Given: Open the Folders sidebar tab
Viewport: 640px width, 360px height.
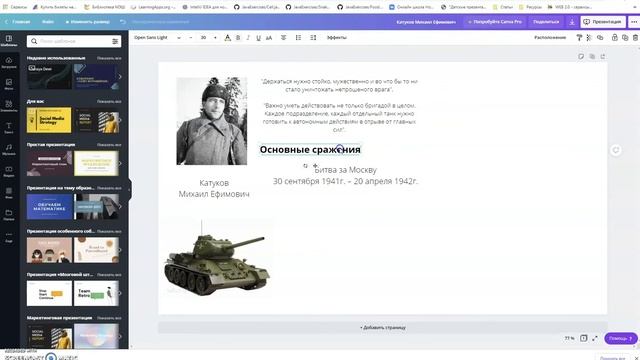Looking at the screenshot, I should pyautogui.click(x=9, y=215).
